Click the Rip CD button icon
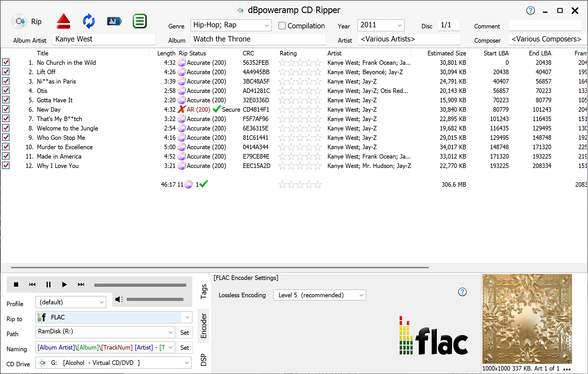This screenshot has width=588, height=374. coord(19,21)
